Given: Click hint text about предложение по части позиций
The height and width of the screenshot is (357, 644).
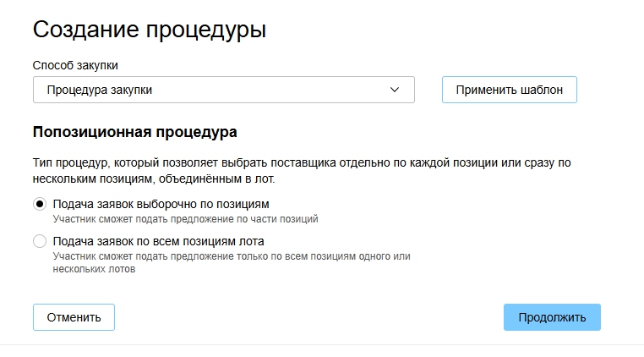Looking at the screenshot, I should click(x=185, y=219).
